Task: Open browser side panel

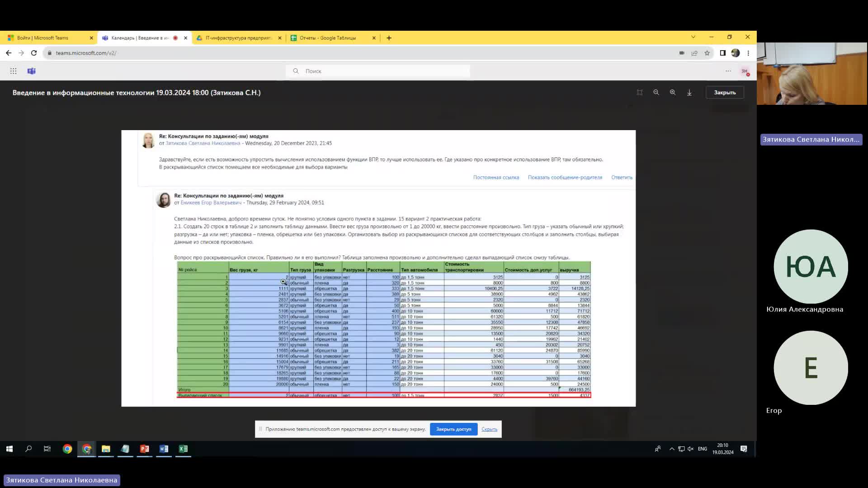Action: (723, 53)
